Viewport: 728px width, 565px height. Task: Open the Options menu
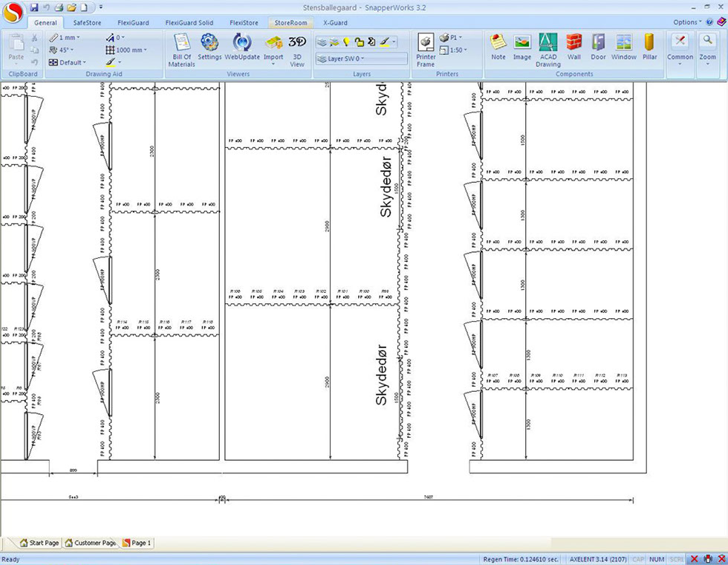coord(687,22)
